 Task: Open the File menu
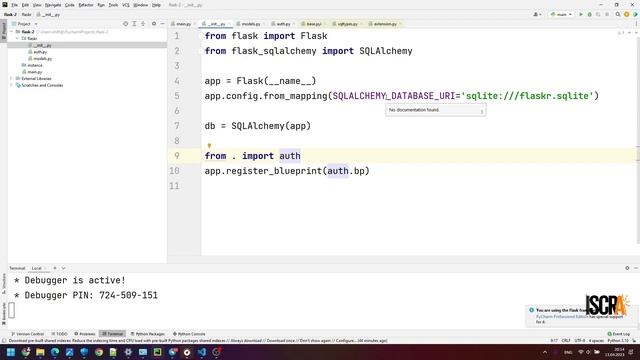point(14,5)
